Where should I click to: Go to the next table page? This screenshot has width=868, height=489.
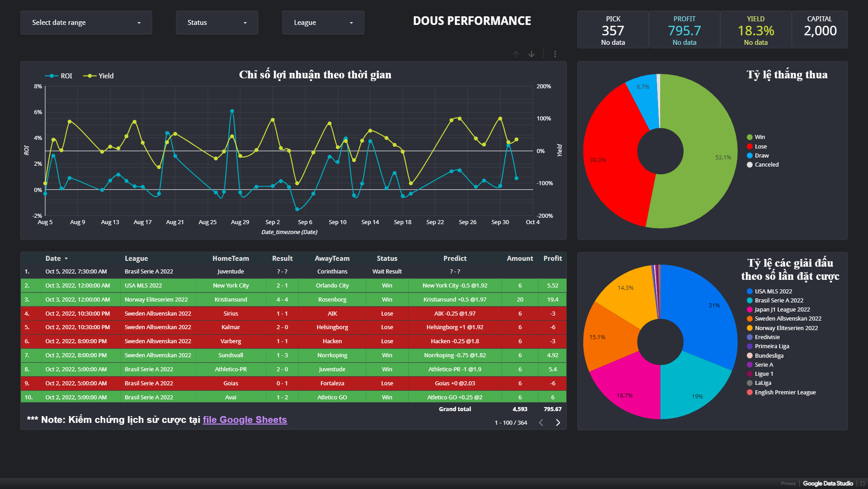pyautogui.click(x=558, y=422)
